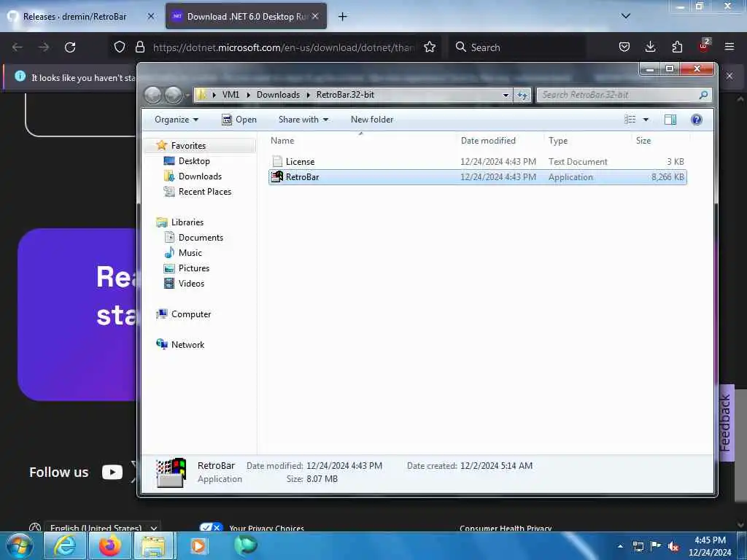Expand the address bar history dropdown
The height and width of the screenshot is (560, 747).
pos(506,96)
